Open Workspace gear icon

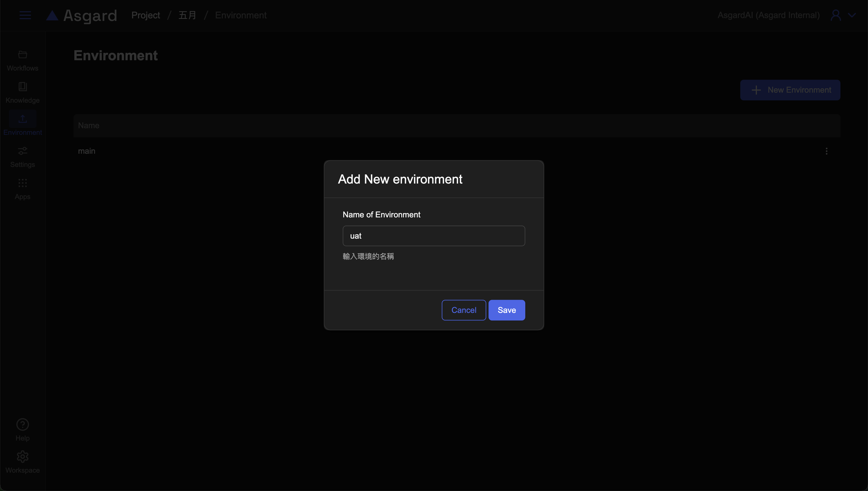point(23,457)
